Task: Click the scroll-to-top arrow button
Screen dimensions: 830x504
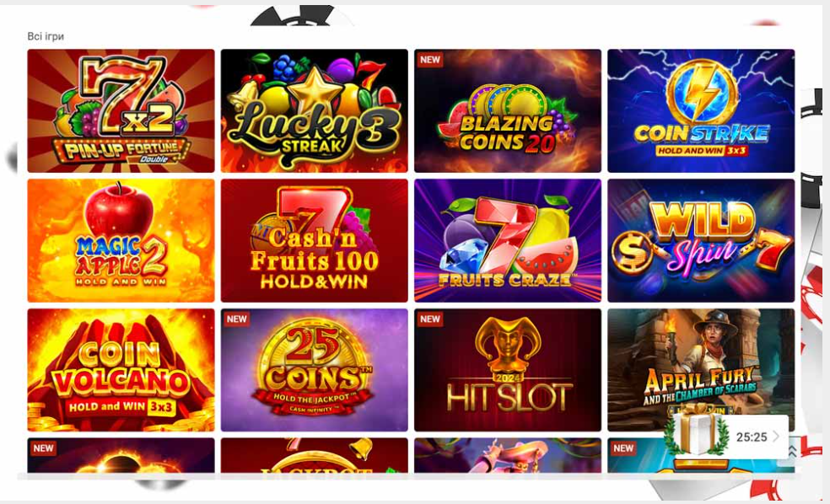Action: tap(792, 453)
